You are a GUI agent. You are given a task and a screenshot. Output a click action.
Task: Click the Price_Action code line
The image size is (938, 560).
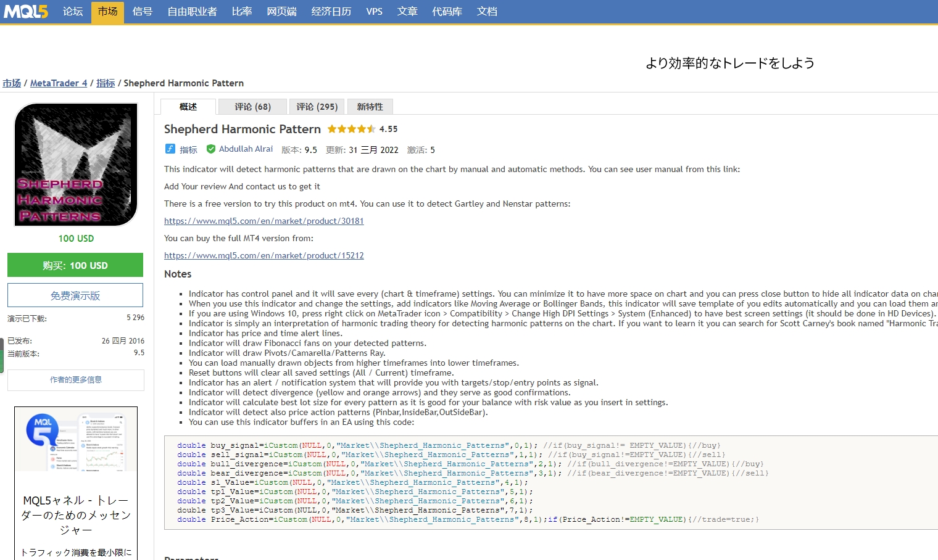point(468,519)
